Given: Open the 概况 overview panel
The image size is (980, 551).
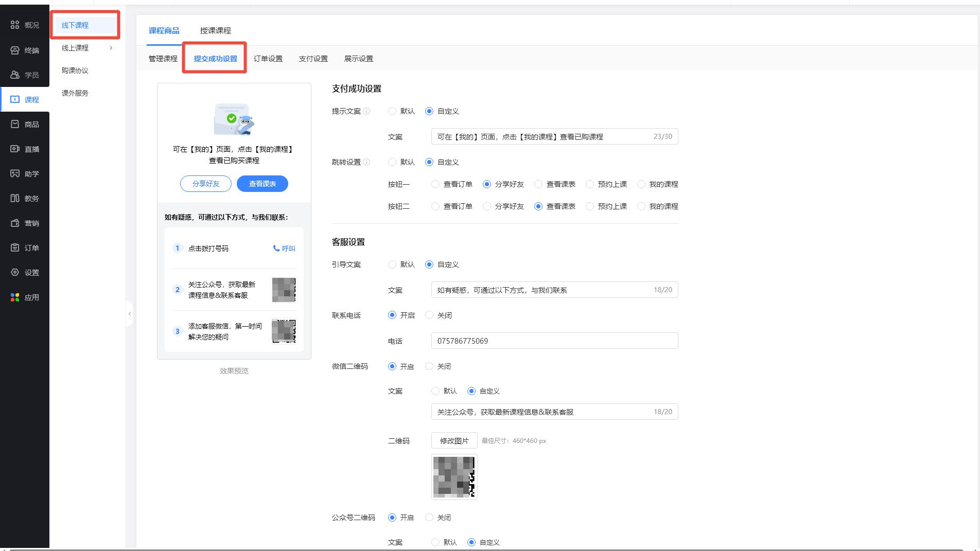Looking at the screenshot, I should tap(24, 25).
